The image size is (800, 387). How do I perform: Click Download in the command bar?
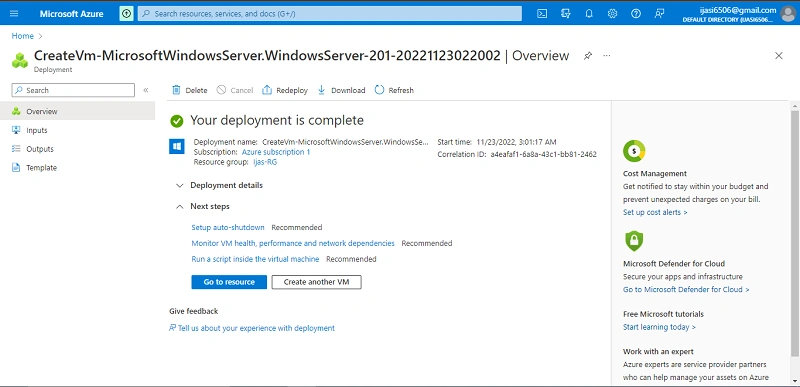pos(341,90)
